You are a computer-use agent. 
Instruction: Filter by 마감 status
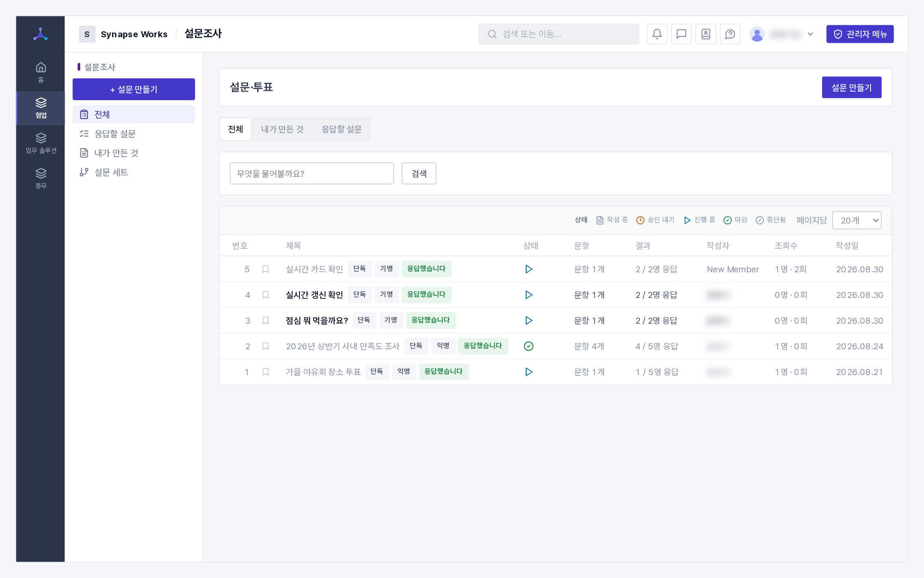(735, 220)
